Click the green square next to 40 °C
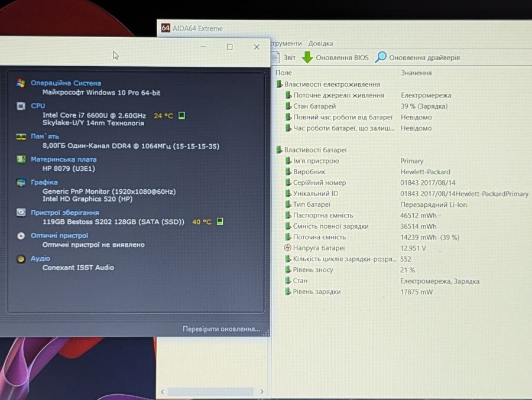Screen dimensions: 532x400 click(x=220, y=222)
